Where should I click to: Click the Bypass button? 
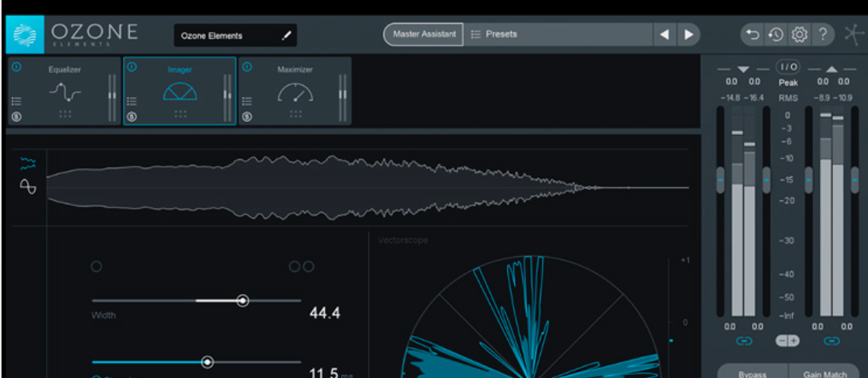[752, 373]
